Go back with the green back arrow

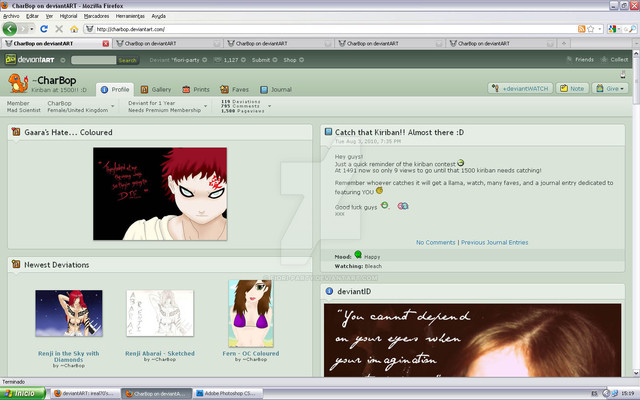click(x=9, y=29)
